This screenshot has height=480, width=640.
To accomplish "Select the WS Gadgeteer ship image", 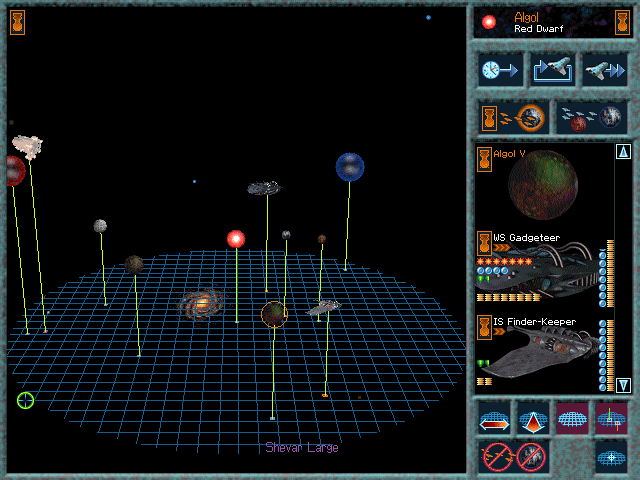I will click(x=543, y=271).
